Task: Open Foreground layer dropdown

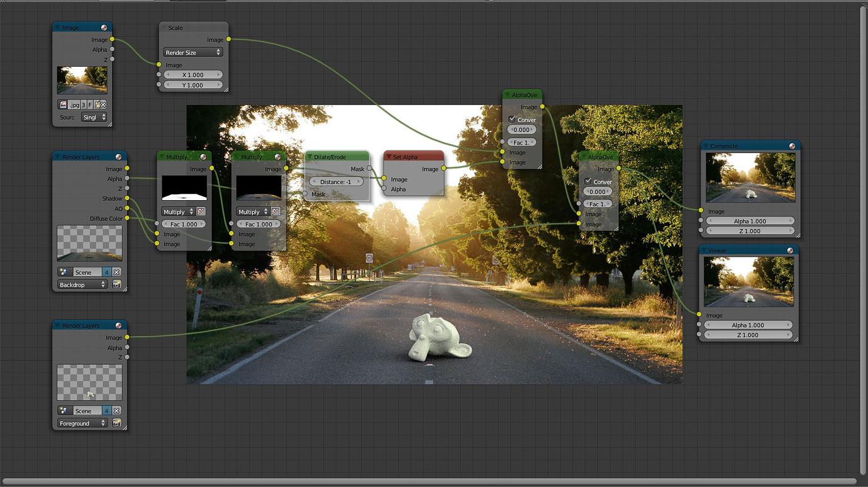Action: point(82,423)
